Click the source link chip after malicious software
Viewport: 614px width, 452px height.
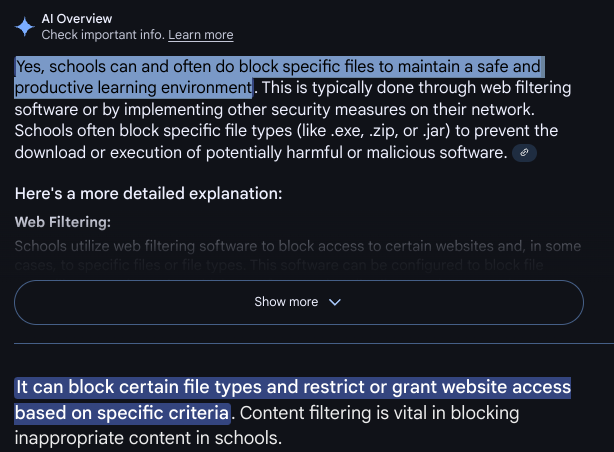point(524,152)
